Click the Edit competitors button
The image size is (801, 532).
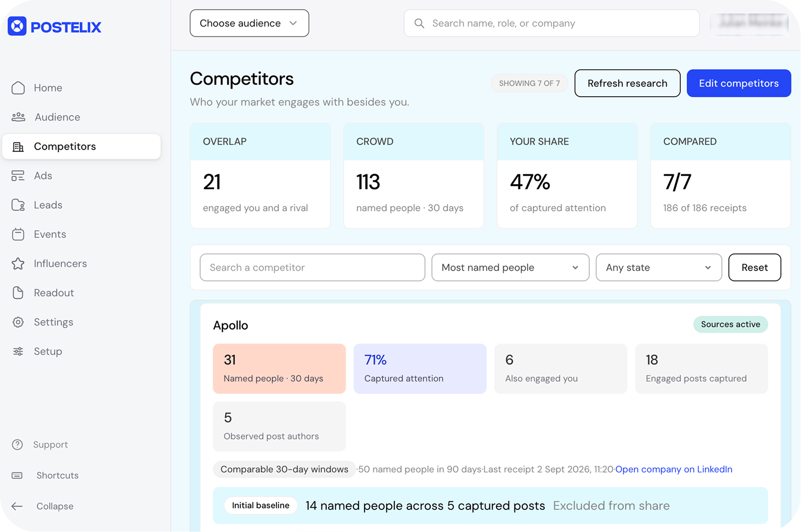739,83
